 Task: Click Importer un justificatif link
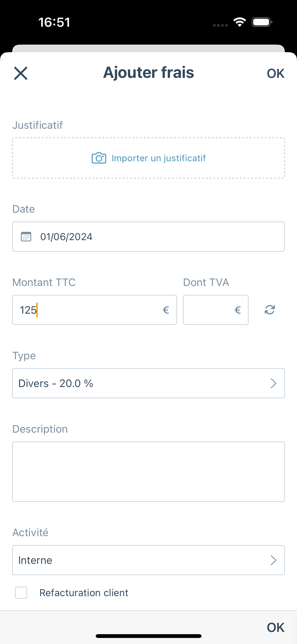pos(159,158)
